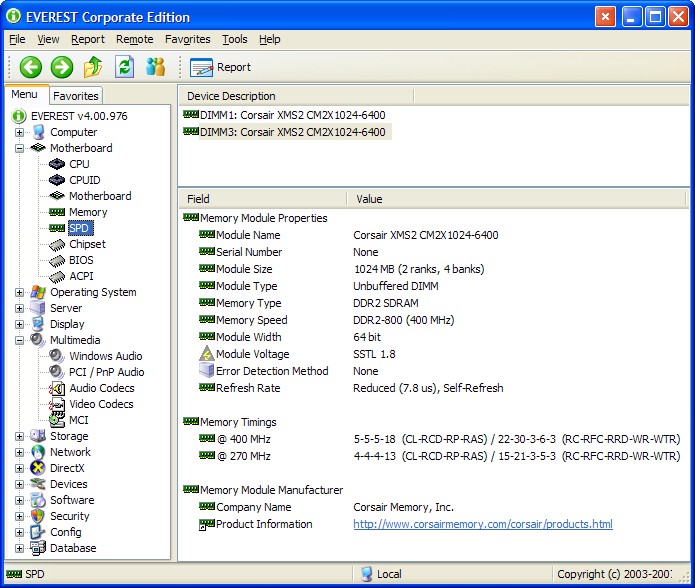Open the Help menu
695x588 pixels.
click(x=269, y=39)
